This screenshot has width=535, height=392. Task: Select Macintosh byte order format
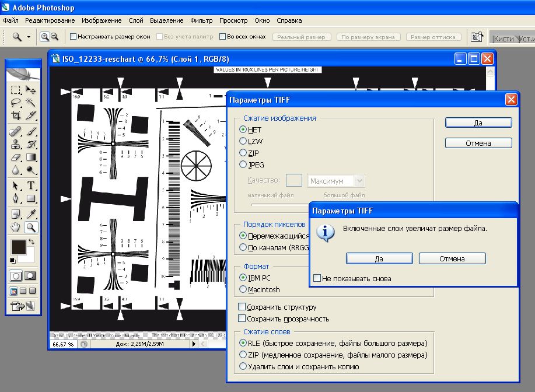tap(243, 289)
